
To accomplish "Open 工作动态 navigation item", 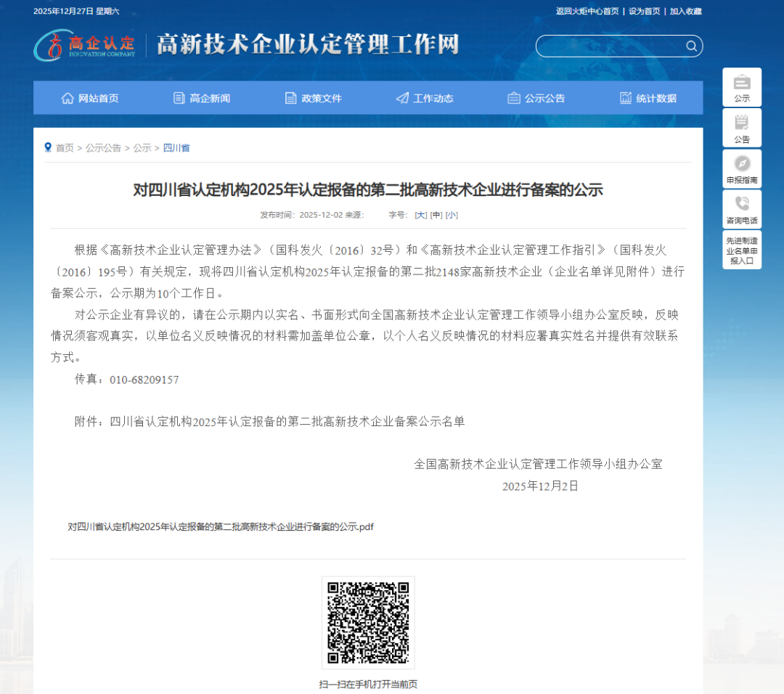I will click(x=425, y=98).
